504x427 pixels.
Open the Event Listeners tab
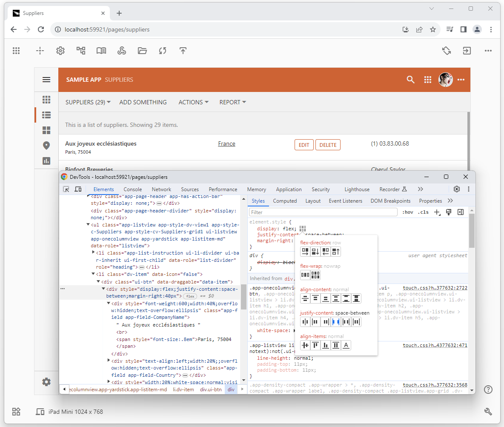[x=346, y=201]
